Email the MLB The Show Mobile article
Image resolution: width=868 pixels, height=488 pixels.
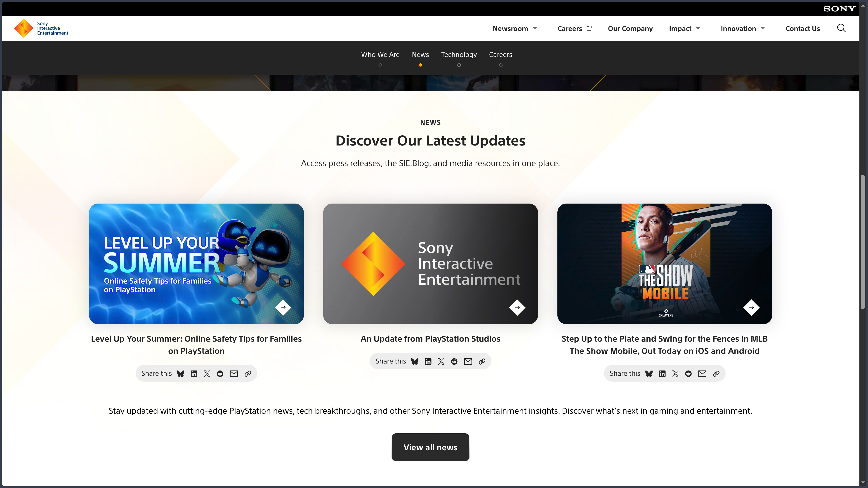[x=702, y=373]
